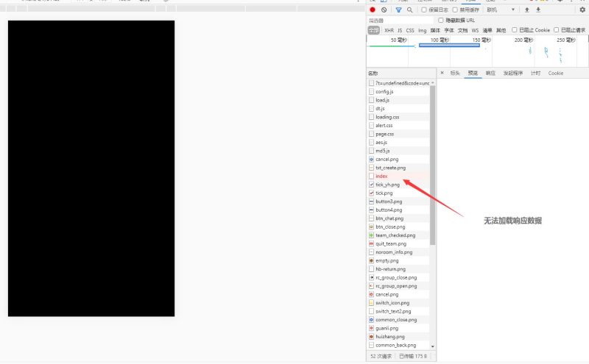Switch to the 计时 tab
This screenshot has height=364, width=589.
click(x=535, y=74)
